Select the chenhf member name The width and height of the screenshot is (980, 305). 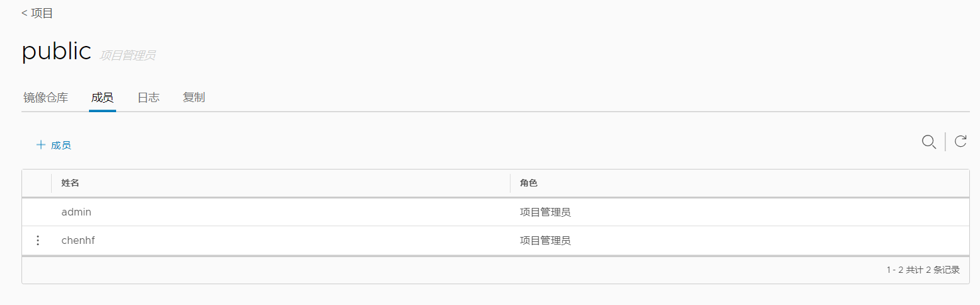(x=78, y=241)
